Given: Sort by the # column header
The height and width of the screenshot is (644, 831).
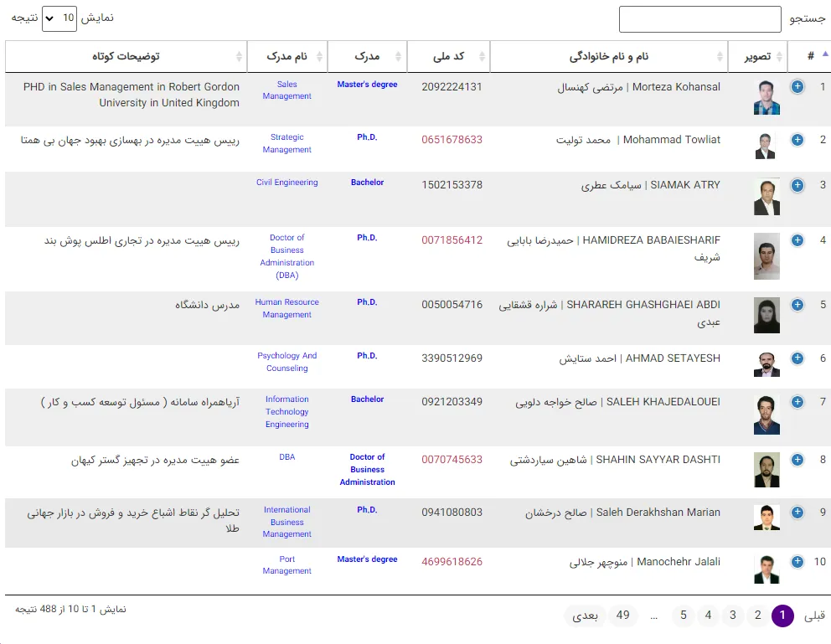Looking at the screenshot, I should (809, 56).
